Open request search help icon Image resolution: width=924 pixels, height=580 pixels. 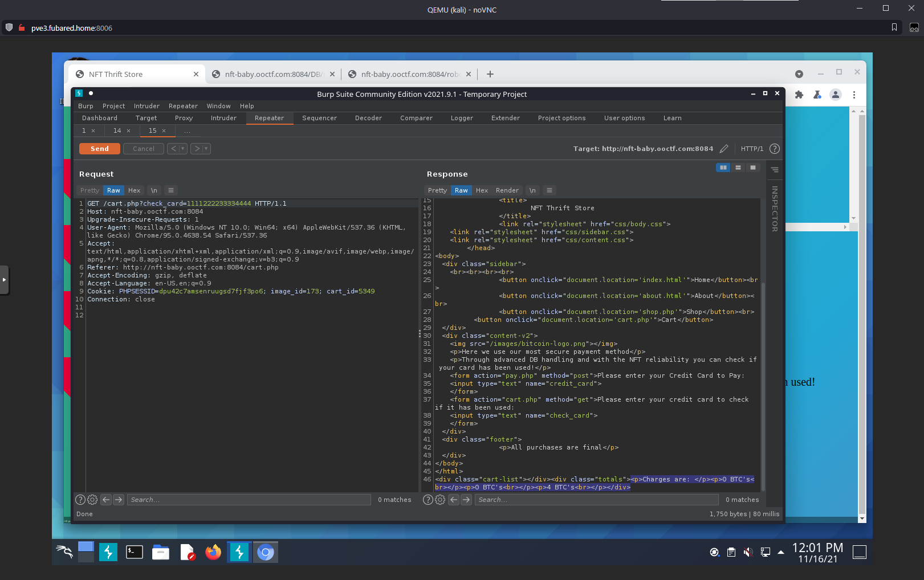click(80, 500)
